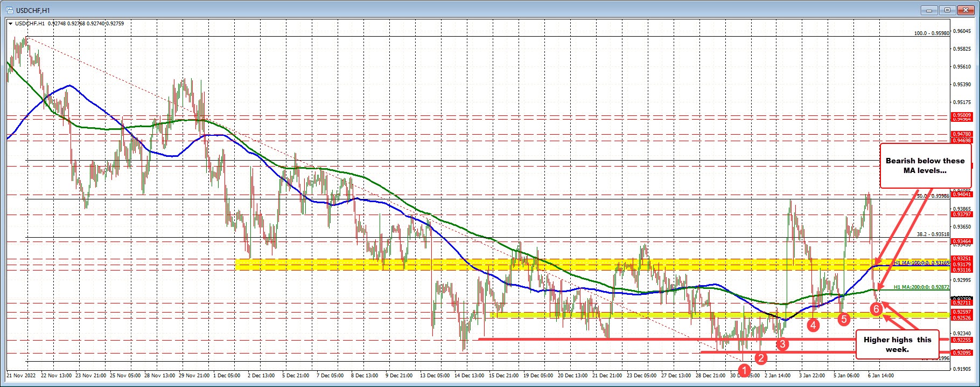This screenshot has width=980, height=387.
Task: Click the time axis label '19 Dec 05:00'
Action: (539, 375)
